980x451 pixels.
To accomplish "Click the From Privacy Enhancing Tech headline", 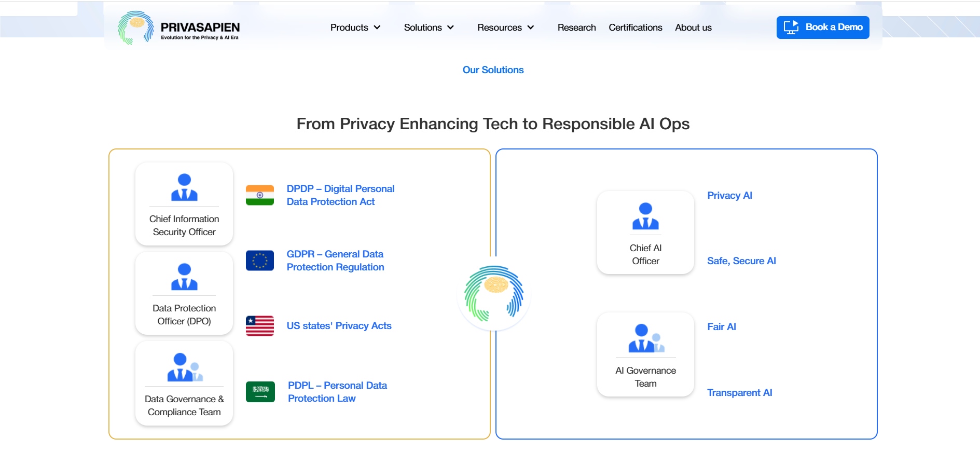I will click(x=493, y=124).
